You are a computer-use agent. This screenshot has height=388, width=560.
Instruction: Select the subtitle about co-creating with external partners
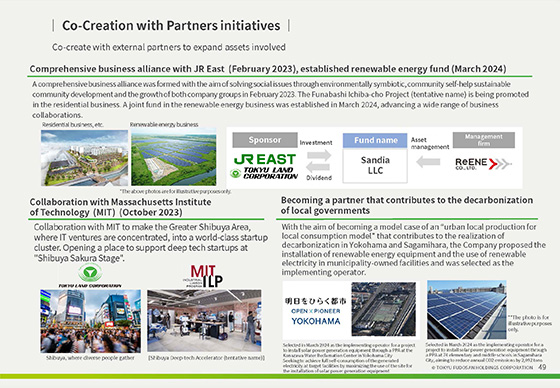[169, 47]
